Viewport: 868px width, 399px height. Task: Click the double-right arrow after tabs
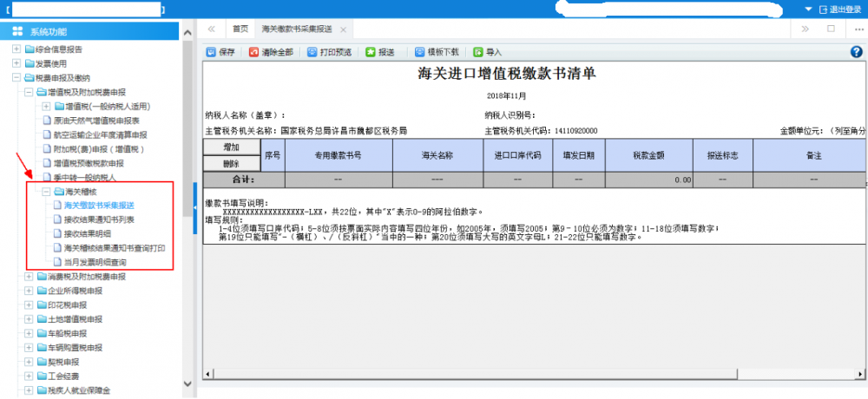(x=805, y=29)
